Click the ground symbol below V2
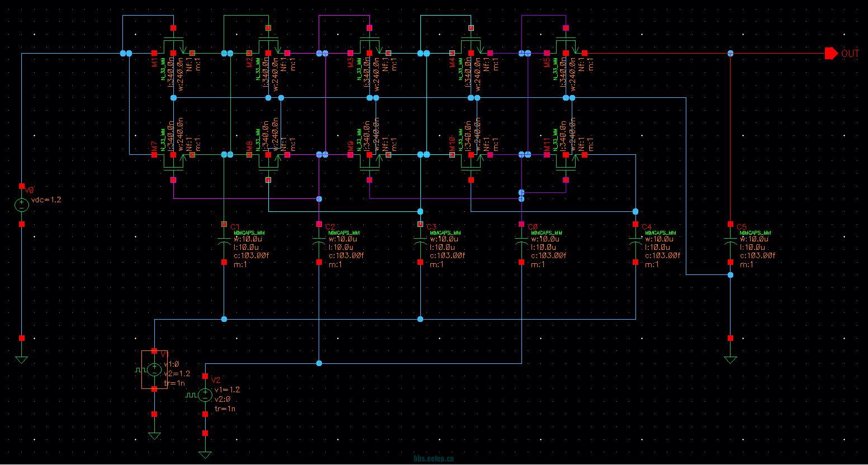 [205, 455]
